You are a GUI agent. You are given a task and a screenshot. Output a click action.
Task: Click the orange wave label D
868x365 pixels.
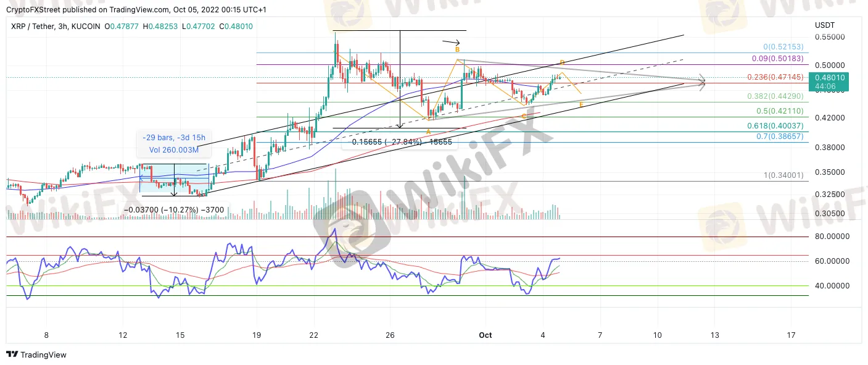(x=562, y=62)
